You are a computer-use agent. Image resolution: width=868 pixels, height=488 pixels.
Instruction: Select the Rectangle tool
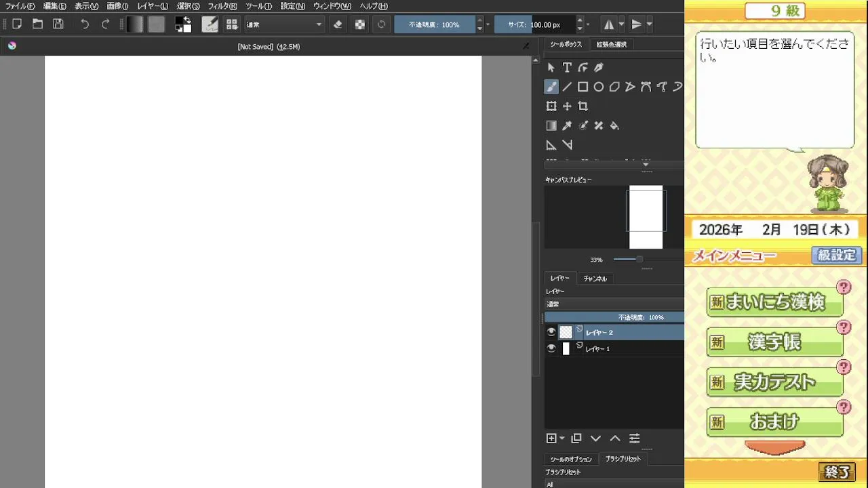pos(583,87)
